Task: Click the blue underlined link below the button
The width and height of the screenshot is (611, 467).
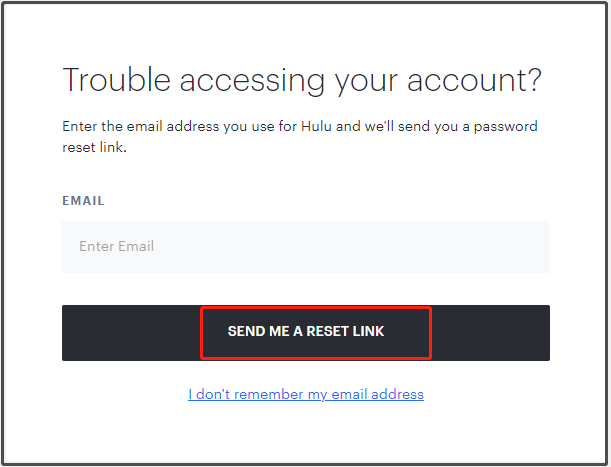Action: click(x=306, y=394)
